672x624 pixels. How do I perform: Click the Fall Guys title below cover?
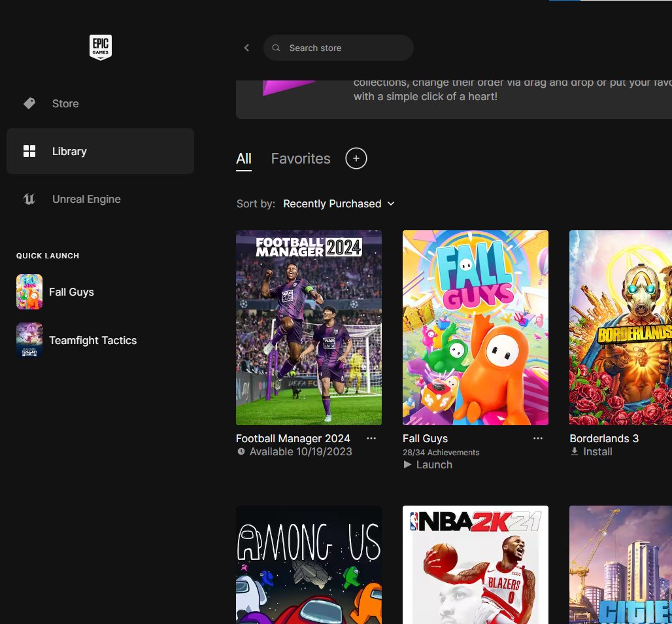[x=425, y=438]
